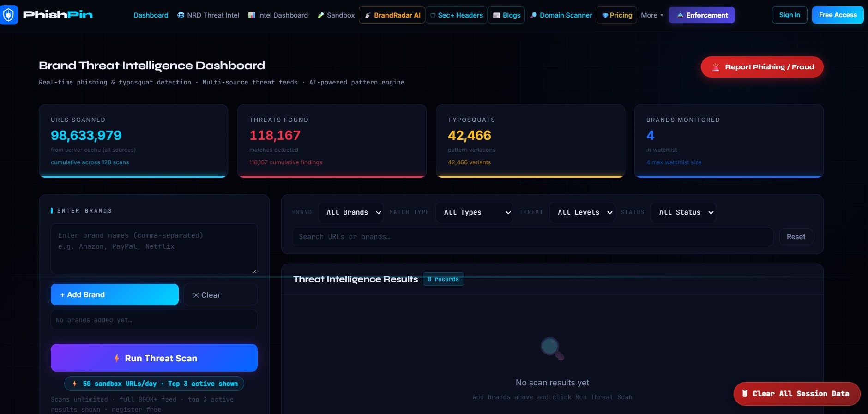Open the Dashboard nav link

coord(151,15)
